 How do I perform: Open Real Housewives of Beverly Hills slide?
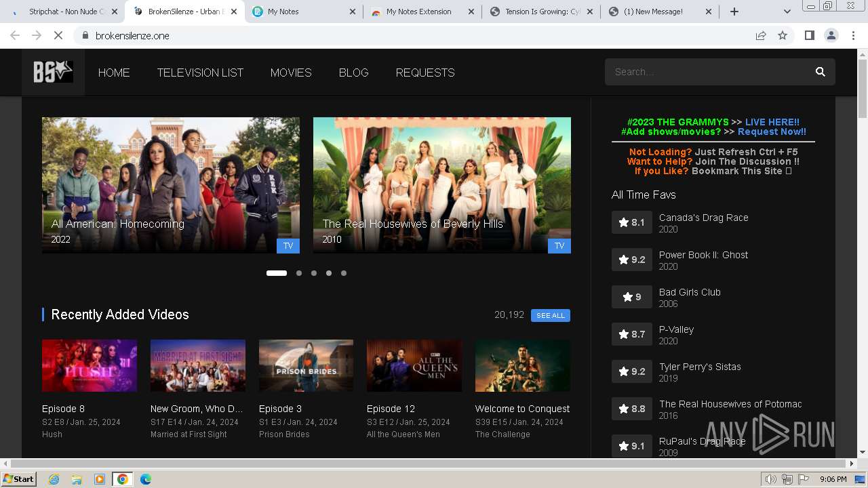click(442, 185)
